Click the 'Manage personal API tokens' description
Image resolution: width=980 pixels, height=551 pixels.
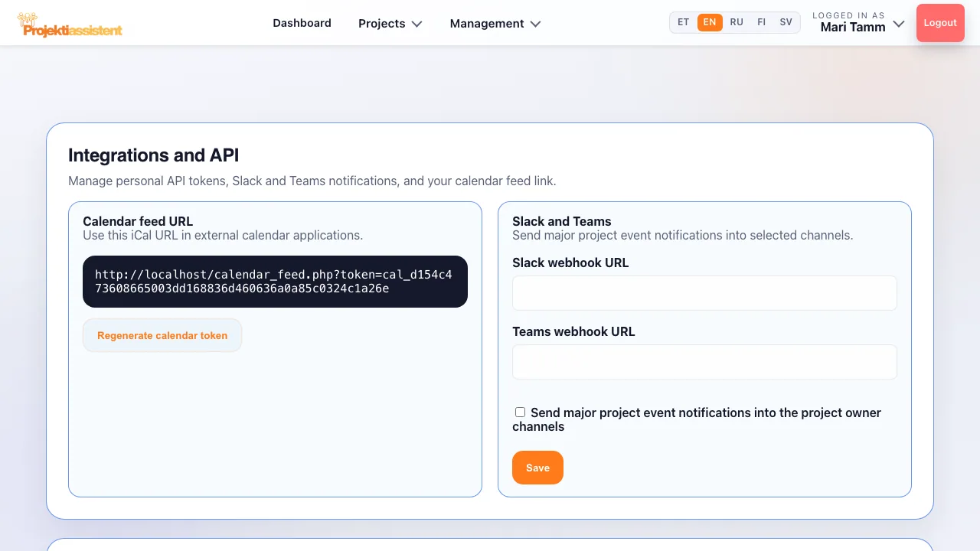coord(312,181)
